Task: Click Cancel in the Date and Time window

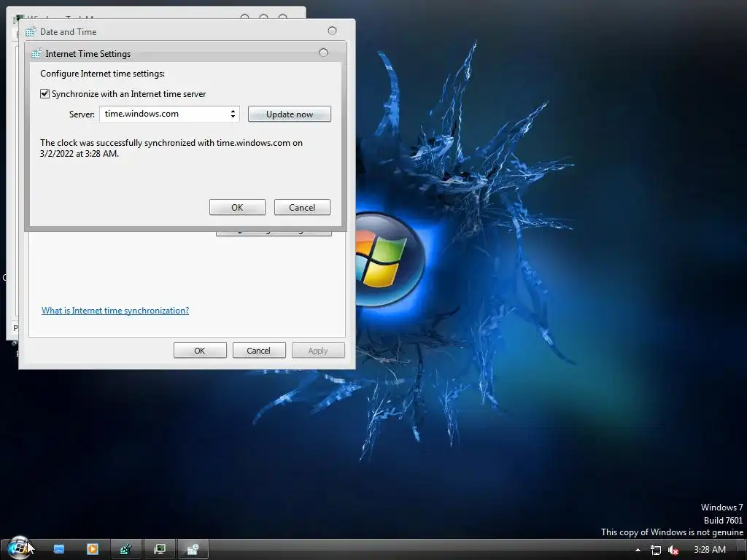Action: [x=259, y=351]
